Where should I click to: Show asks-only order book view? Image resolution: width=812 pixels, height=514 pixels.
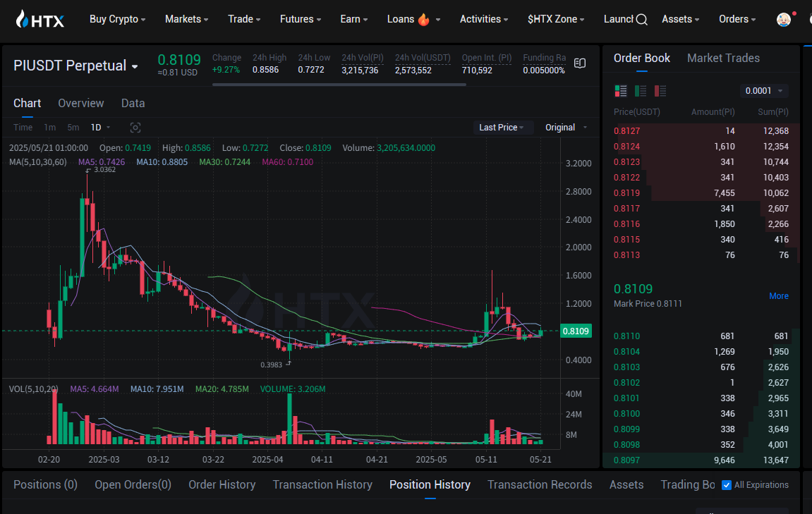coord(660,91)
